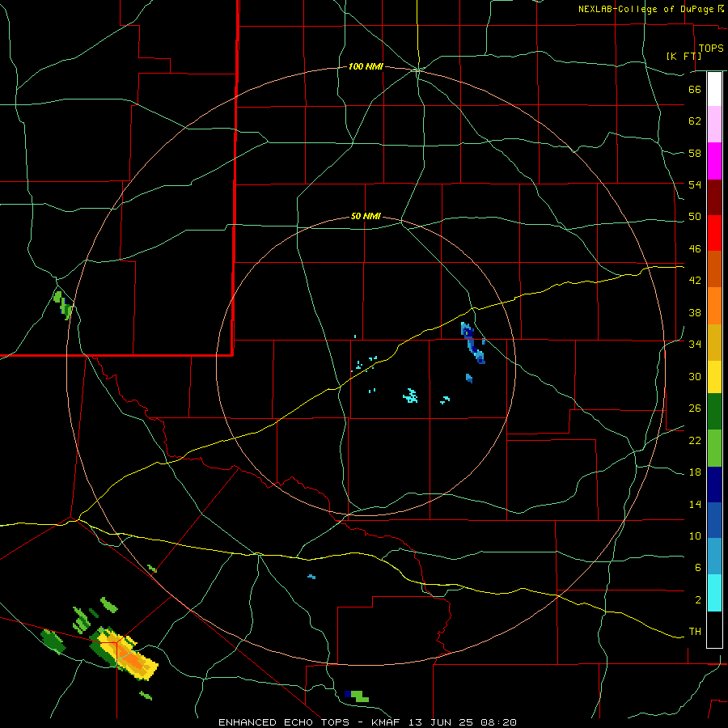Click the 62 legend value

click(x=695, y=121)
